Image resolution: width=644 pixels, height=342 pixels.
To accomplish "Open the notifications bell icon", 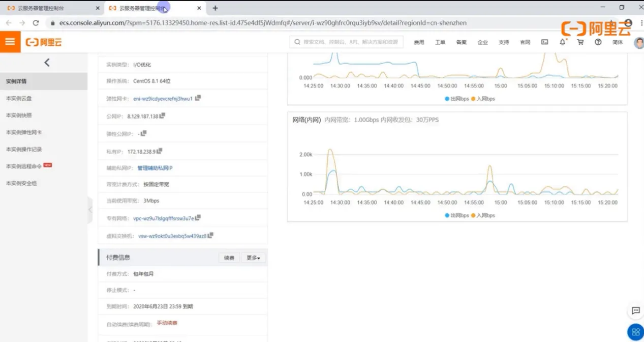I will point(562,42).
